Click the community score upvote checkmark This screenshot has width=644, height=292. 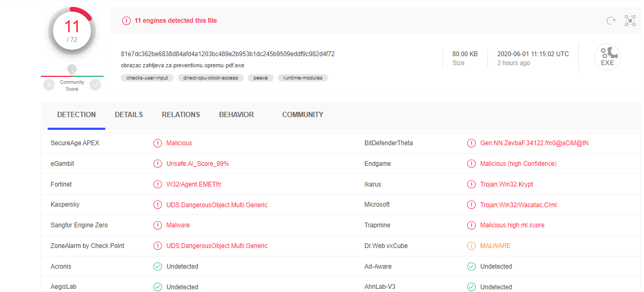95,85
